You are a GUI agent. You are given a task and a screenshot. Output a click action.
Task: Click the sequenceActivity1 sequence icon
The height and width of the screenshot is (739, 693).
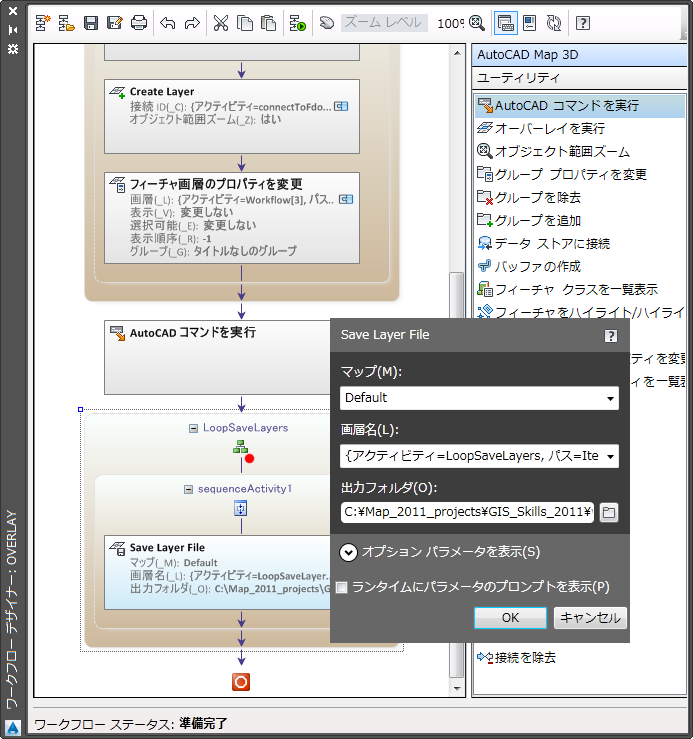241,509
